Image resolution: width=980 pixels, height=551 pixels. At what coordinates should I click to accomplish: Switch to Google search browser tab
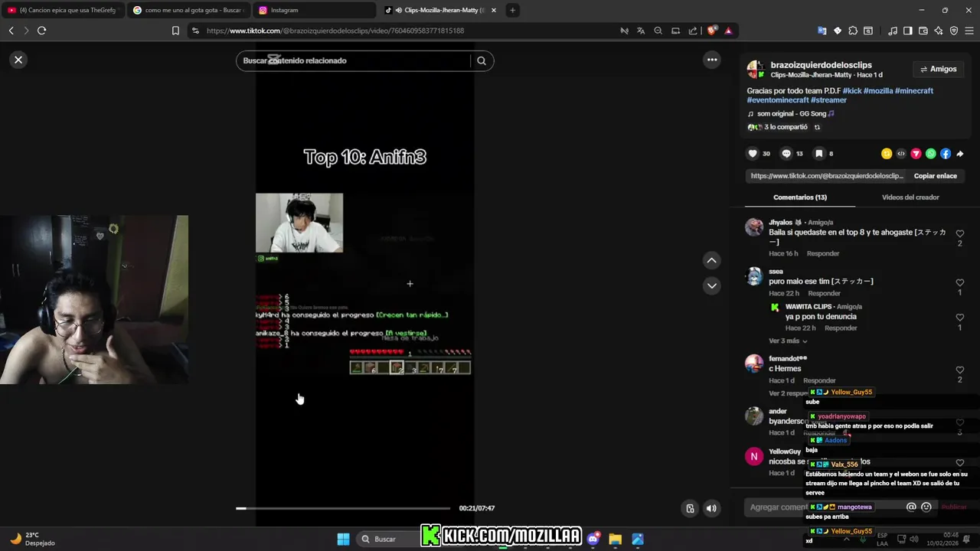pos(188,10)
